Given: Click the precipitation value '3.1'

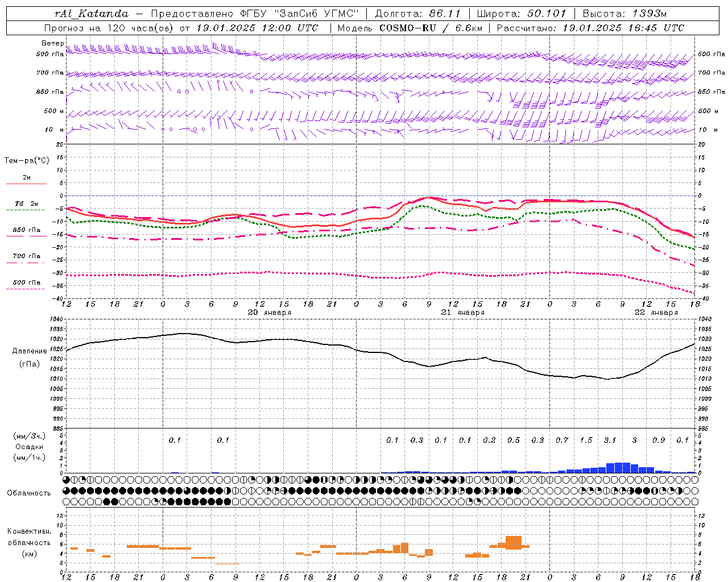Looking at the screenshot, I should pyautogui.click(x=610, y=440).
